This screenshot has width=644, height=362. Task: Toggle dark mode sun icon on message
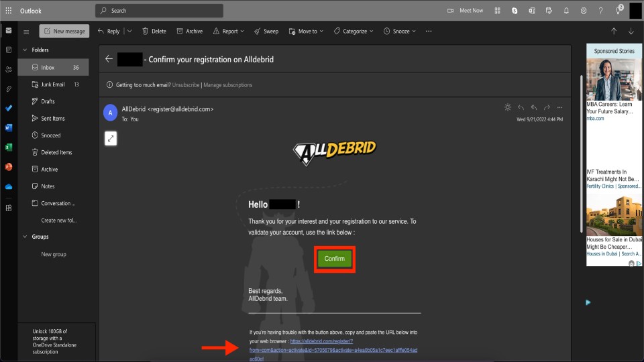click(508, 107)
